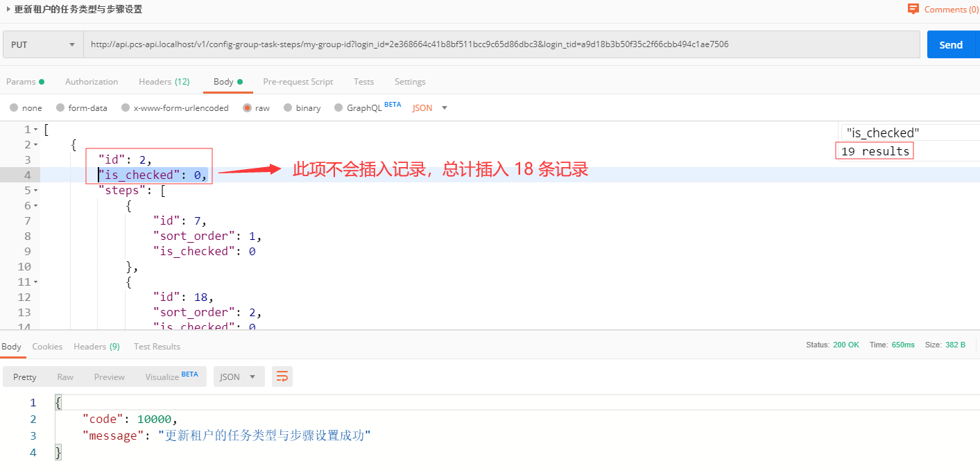This screenshot has width=980, height=475.
Task: Switch to the Authorization tab
Action: click(x=92, y=81)
